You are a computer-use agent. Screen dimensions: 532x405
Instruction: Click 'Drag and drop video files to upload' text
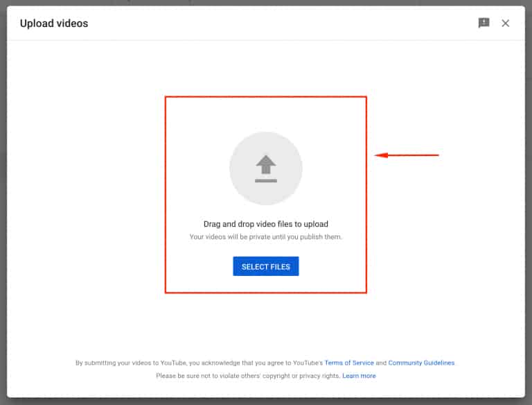coord(266,224)
